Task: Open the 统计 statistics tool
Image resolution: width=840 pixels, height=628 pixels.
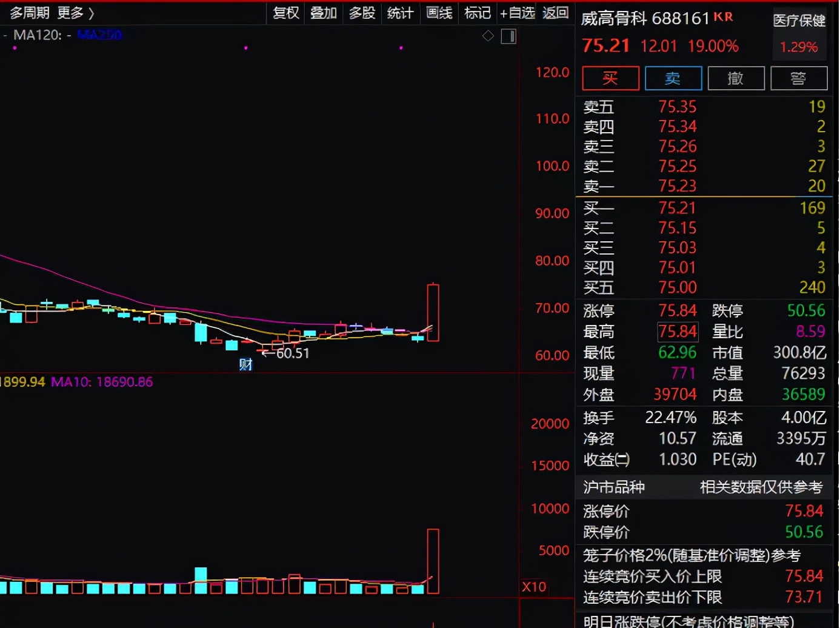Action: (x=400, y=13)
